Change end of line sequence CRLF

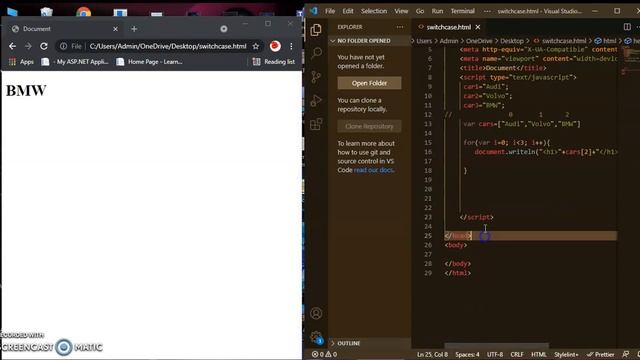tap(517, 354)
